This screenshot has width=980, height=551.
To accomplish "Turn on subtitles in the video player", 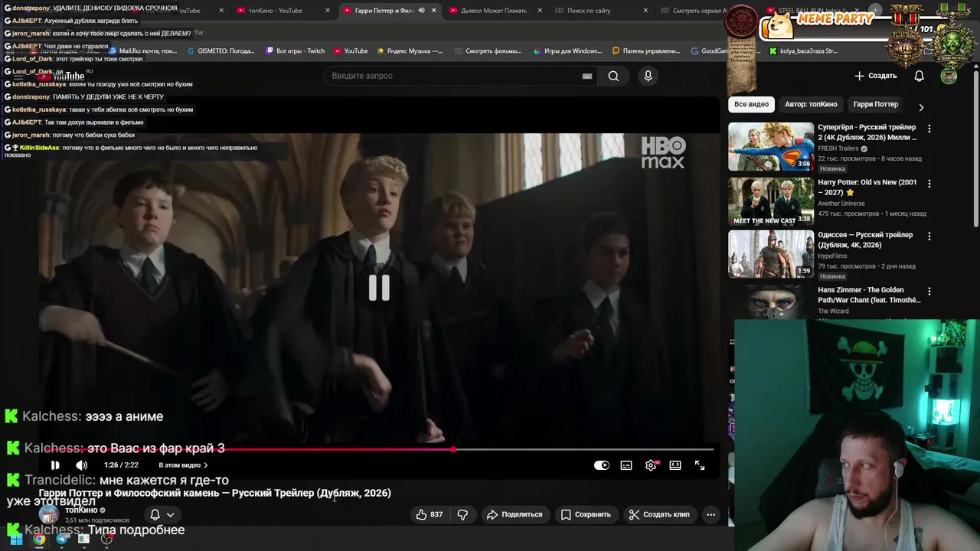I will point(626,465).
